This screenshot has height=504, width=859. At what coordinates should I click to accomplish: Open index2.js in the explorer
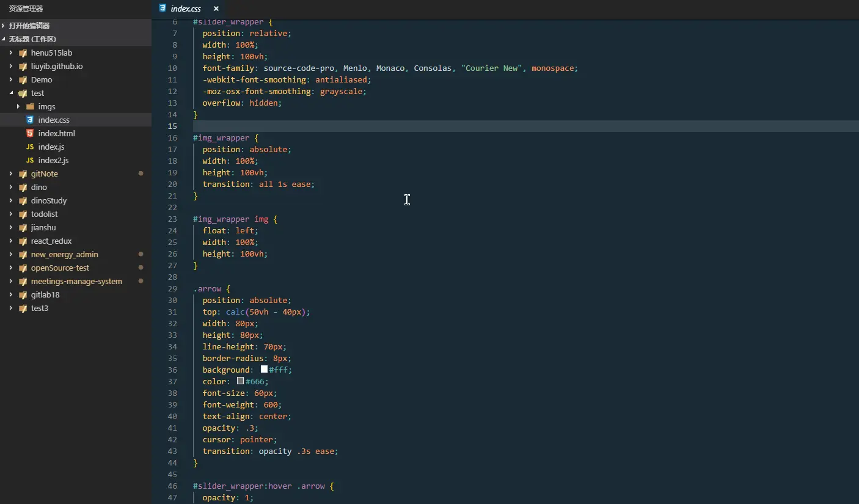[53, 160]
